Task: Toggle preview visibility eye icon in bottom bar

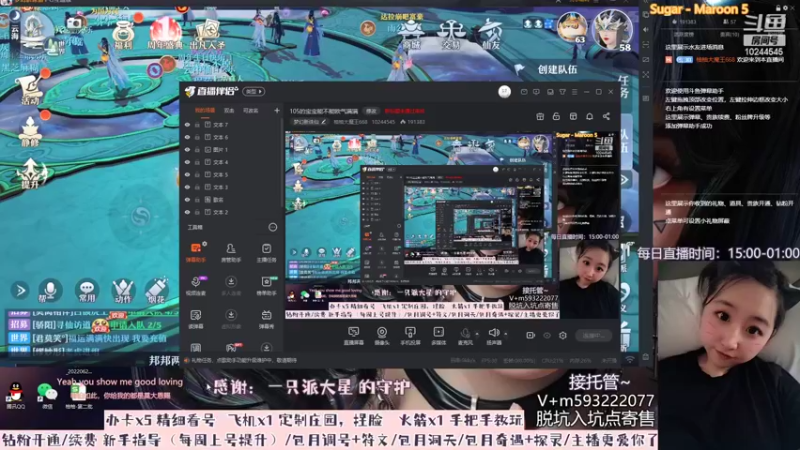Action: point(547,335)
